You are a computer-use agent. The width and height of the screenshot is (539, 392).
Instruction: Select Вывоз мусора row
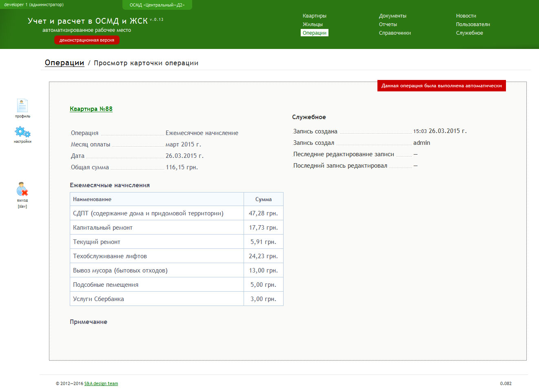[x=177, y=270]
